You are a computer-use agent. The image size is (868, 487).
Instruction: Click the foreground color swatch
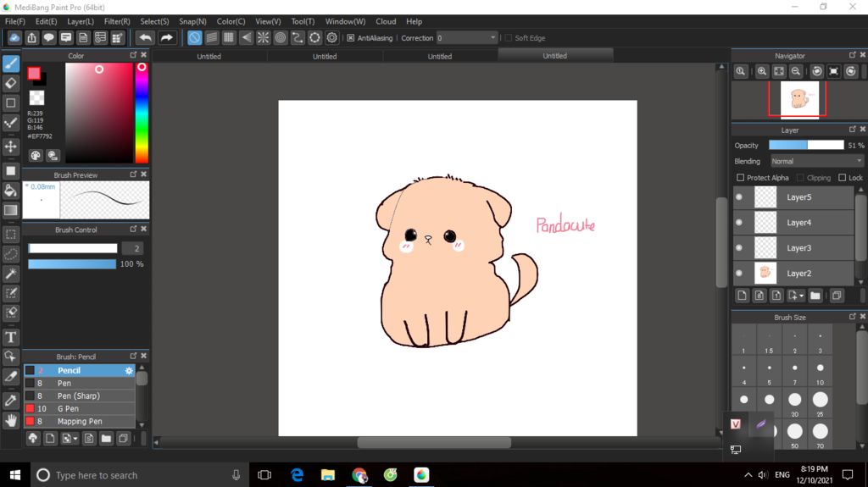(x=34, y=74)
